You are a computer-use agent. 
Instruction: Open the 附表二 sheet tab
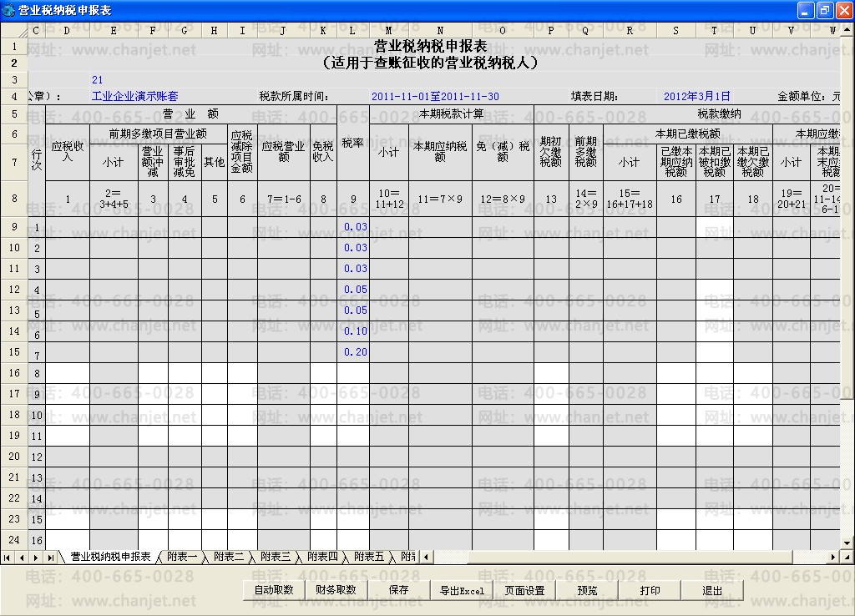click(229, 557)
